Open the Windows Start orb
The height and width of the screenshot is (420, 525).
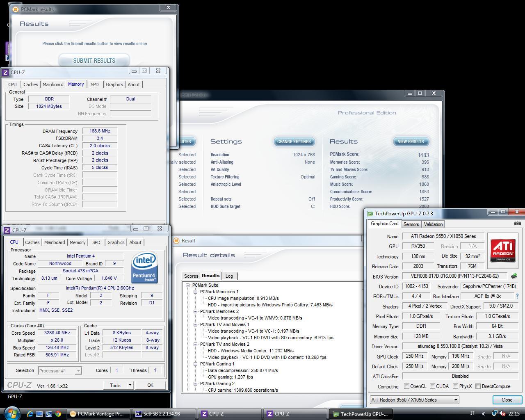[11, 413]
